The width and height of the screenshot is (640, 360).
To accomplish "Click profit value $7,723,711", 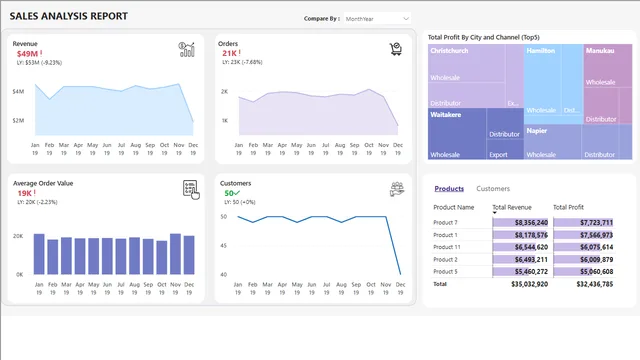I will coord(596,222).
